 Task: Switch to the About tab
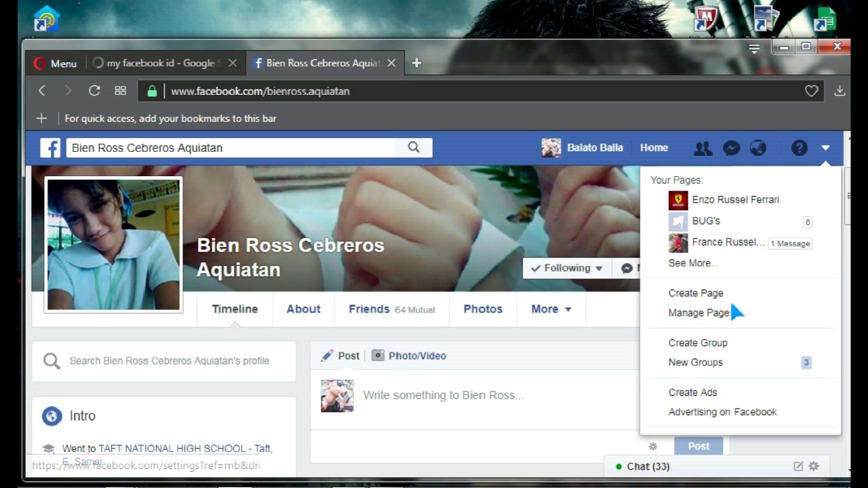303,309
